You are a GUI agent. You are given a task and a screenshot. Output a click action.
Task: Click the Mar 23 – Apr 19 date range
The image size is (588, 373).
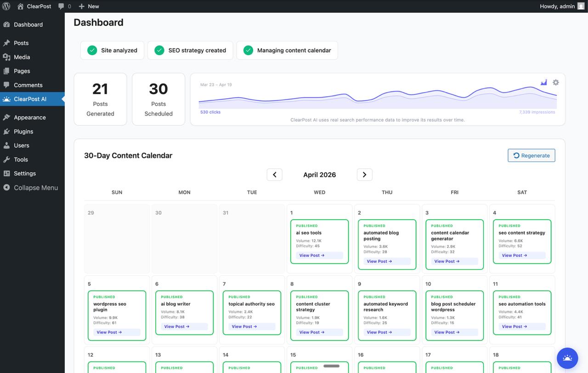click(216, 85)
